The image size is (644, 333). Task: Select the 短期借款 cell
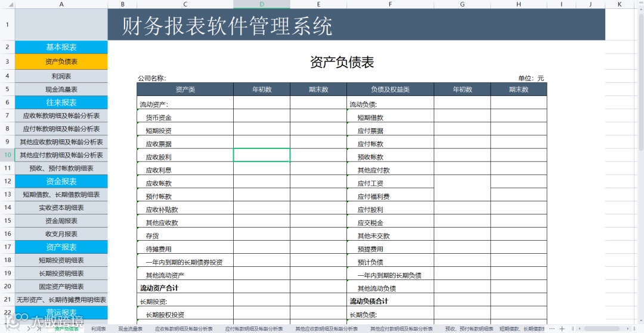[x=390, y=116]
